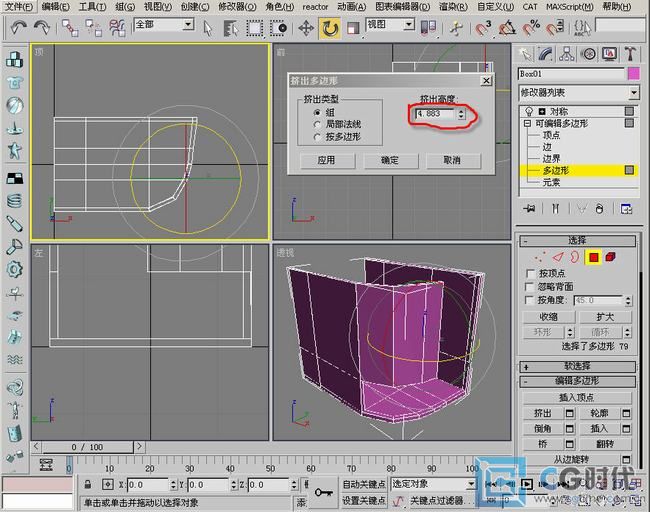
Task: Click the Redo arrow in main toolbar
Action: coord(41,28)
